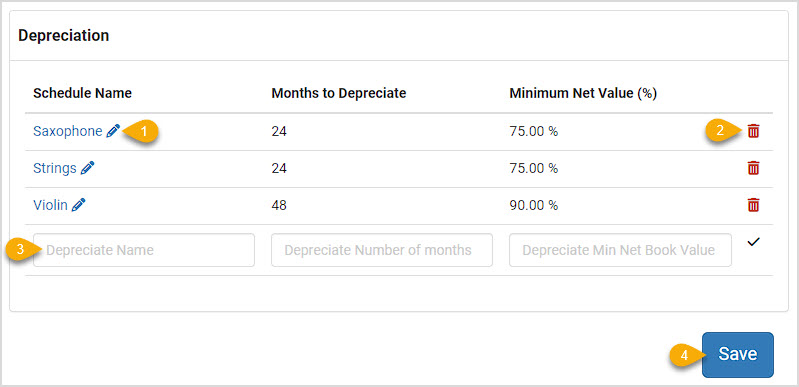Confirm the new row with the checkmark
Viewport: 799px width, 387px height.
[754, 242]
